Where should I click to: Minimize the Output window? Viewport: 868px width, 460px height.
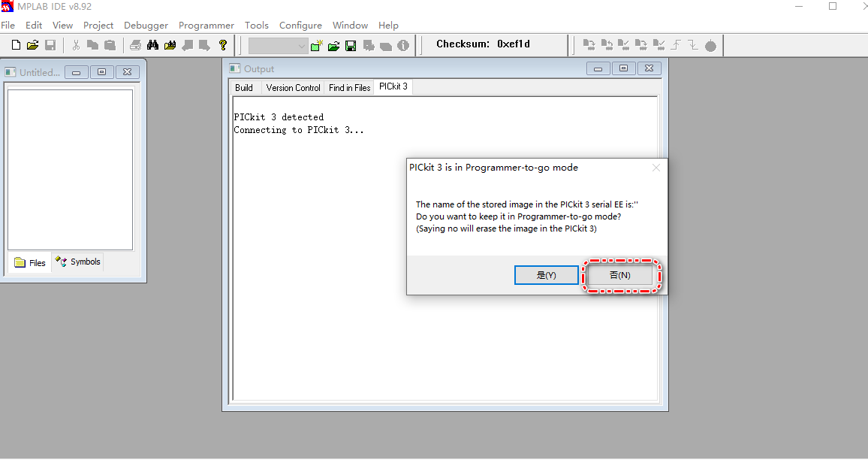click(598, 68)
